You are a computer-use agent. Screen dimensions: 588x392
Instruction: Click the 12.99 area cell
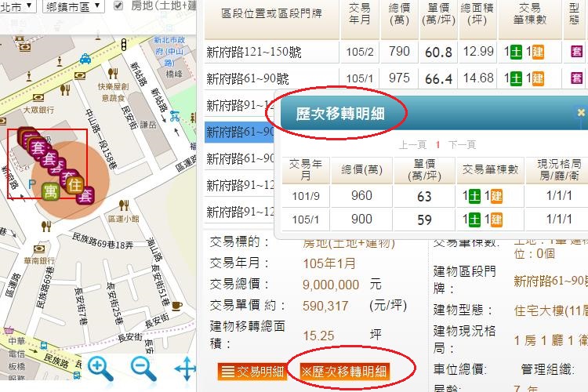[x=477, y=52]
